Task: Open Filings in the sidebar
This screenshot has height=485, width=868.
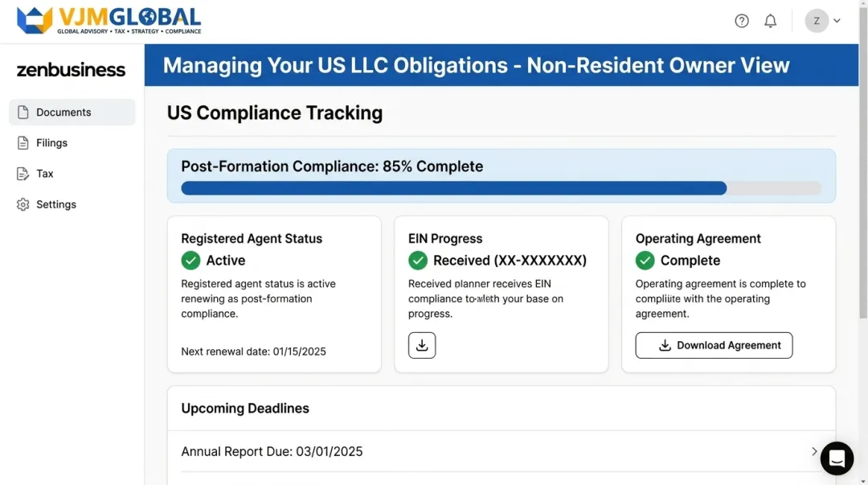Action: [72, 143]
